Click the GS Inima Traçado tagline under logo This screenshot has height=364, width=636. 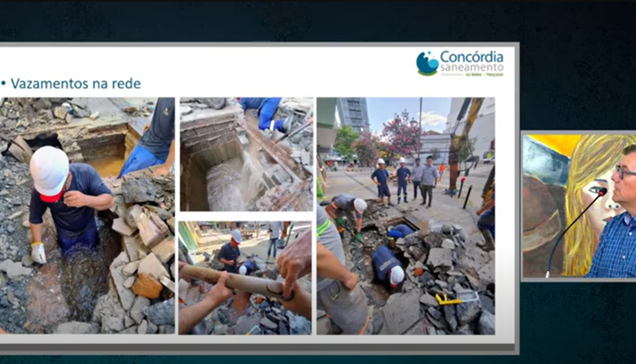[483, 74]
